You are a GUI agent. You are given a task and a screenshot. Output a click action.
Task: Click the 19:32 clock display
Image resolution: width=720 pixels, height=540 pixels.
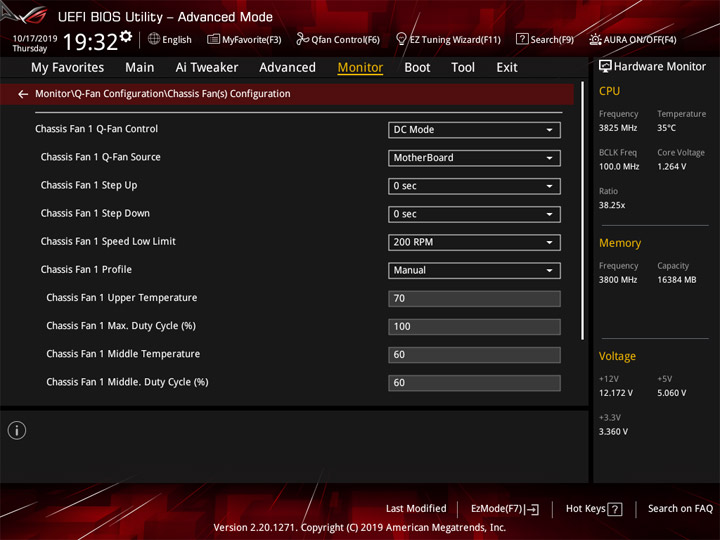tap(90, 42)
